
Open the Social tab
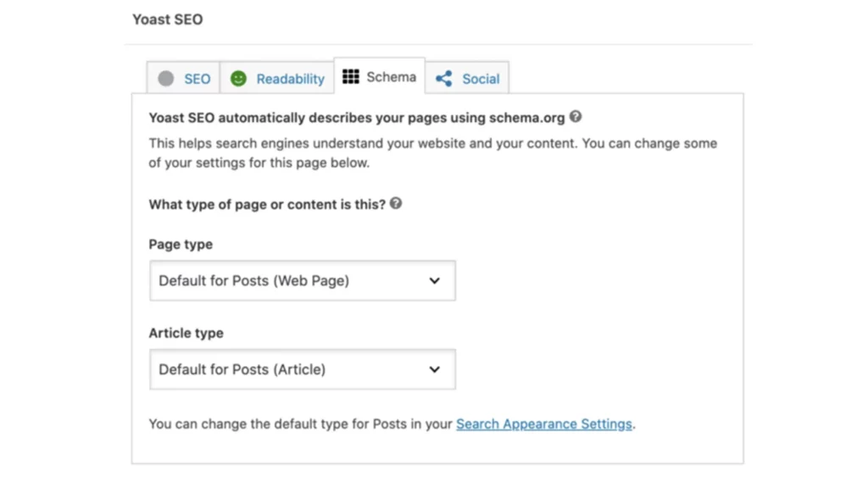(467, 78)
